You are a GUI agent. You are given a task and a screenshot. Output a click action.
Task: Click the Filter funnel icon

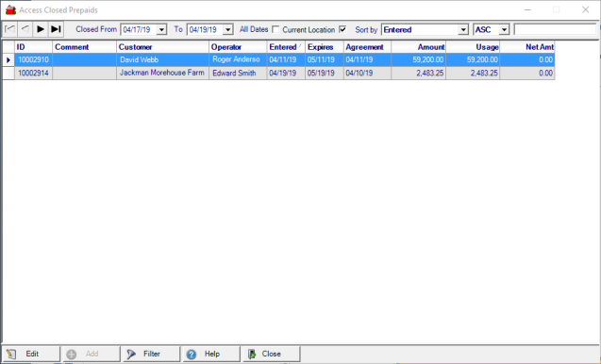tap(131, 354)
